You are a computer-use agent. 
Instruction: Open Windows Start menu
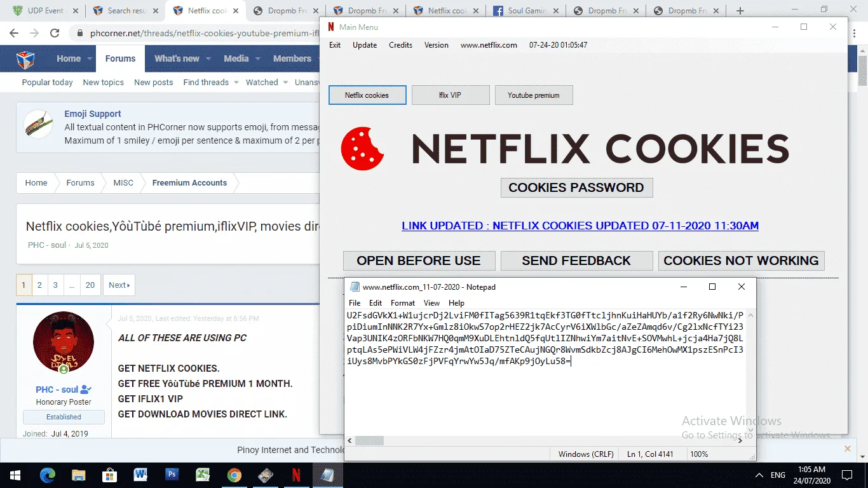(15, 475)
